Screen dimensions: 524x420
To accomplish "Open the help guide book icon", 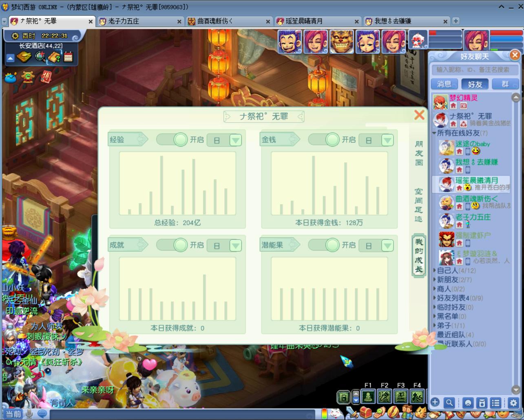I will 54,57.
